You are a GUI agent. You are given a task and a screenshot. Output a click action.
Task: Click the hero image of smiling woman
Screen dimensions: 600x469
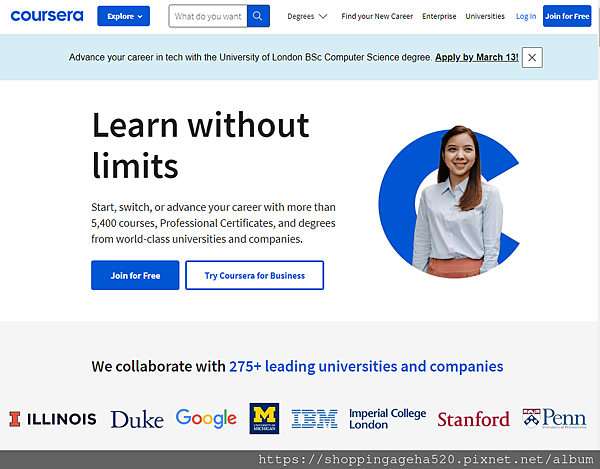click(449, 202)
